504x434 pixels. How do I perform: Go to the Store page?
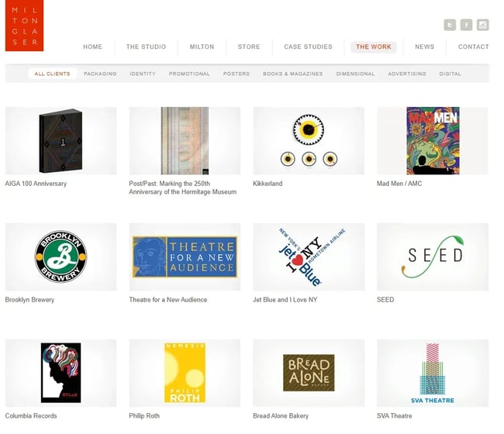(x=249, y=47)
